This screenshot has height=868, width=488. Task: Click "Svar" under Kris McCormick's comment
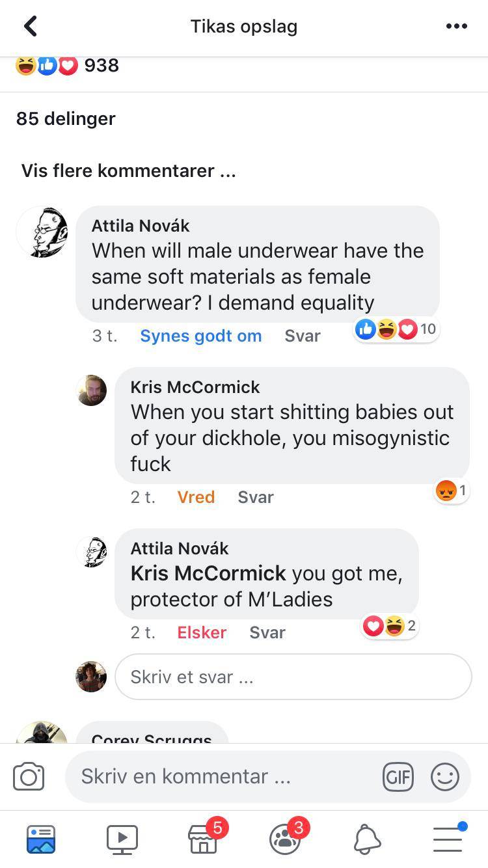click(x=256, y=497)
